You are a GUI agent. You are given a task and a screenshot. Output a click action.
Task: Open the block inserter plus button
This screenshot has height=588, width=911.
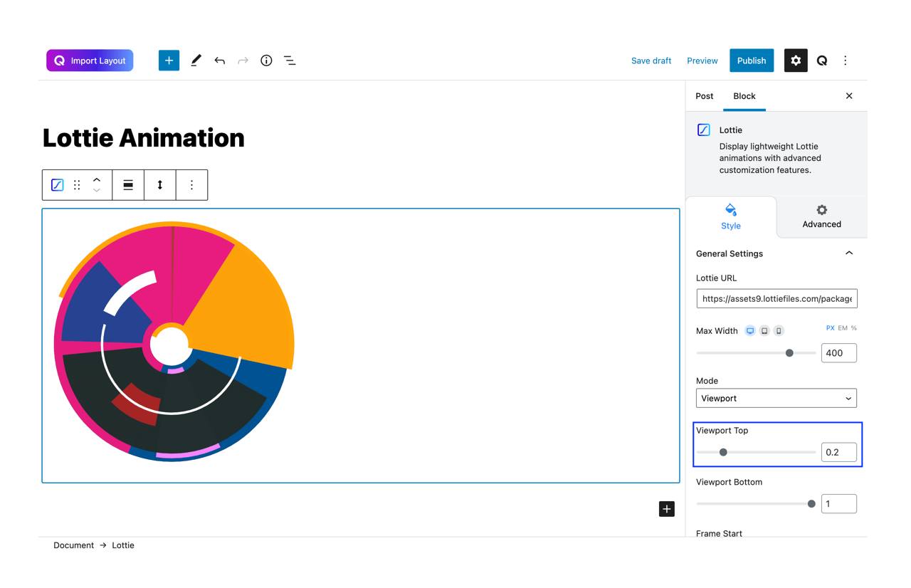coord(169,61)
